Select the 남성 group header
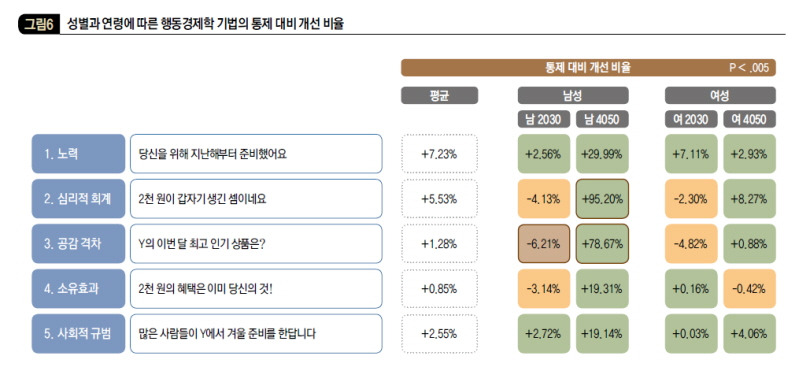Screen dimensions: 799x371 [573, 95]
